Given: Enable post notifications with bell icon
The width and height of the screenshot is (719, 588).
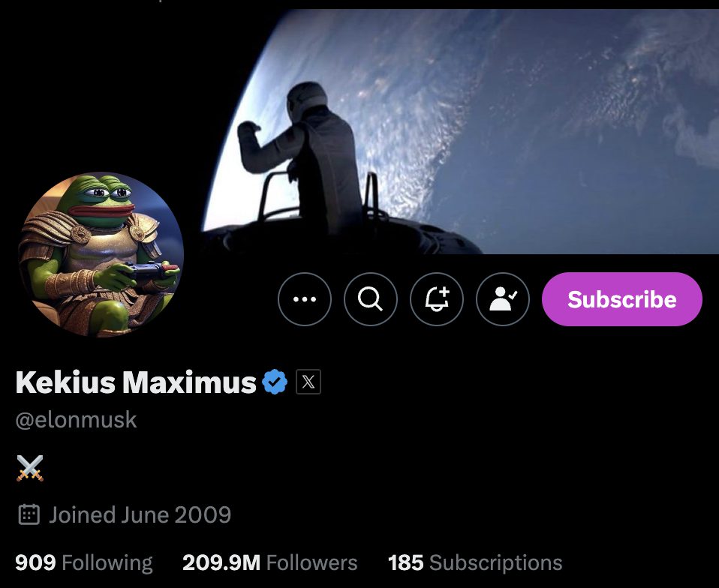Looking at the screenshot, I should click(x=437, y=299).
